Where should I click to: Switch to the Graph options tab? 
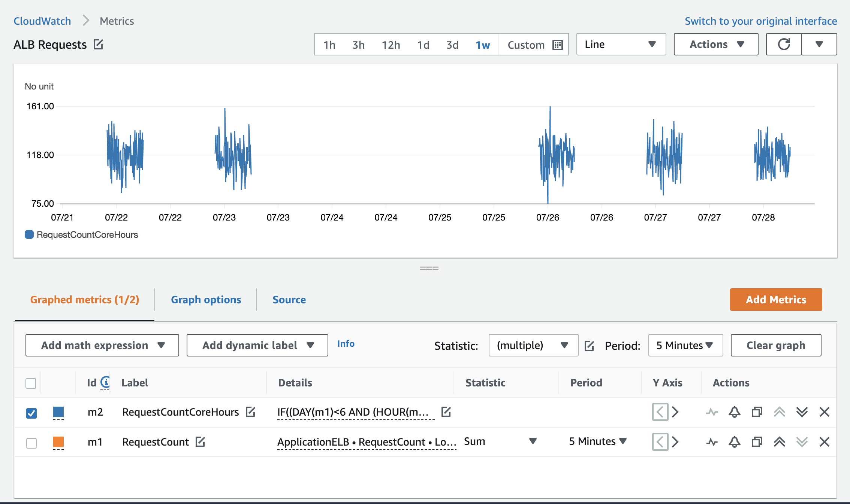[x=206, y=300]
